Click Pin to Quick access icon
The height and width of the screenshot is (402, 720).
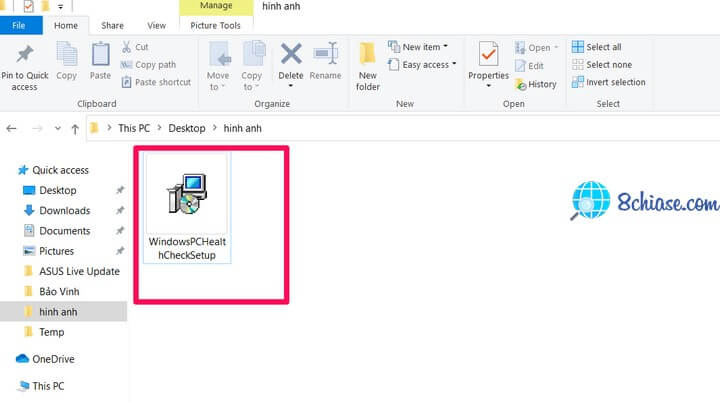pos(24,57)
